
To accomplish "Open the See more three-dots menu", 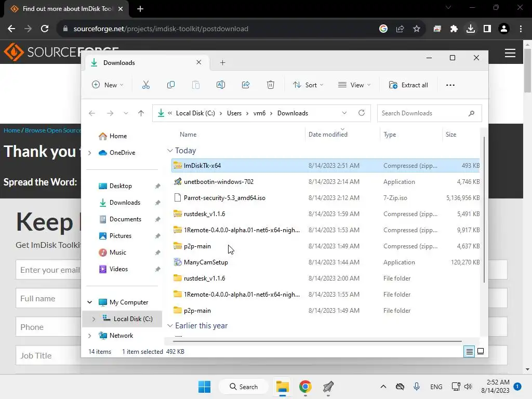I will 450,85.
